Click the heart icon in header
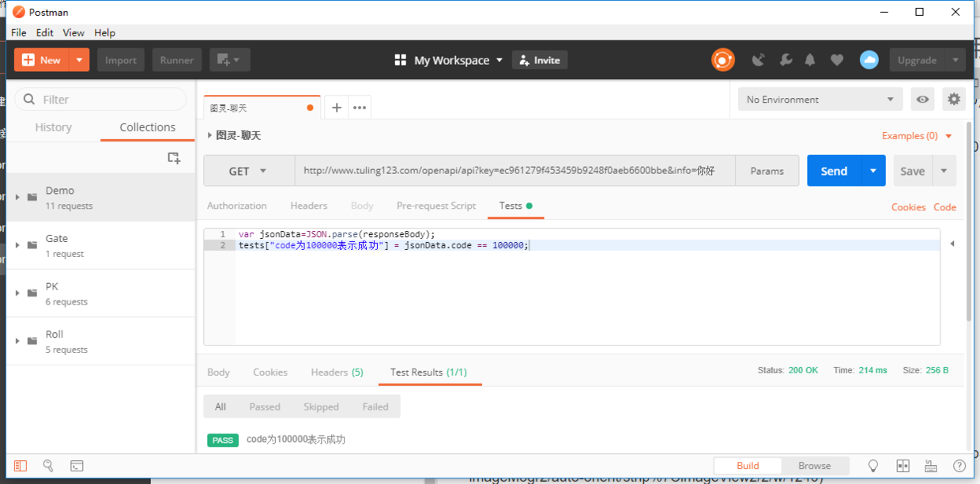The height and width of the screenshot is (484, 980). coord(837,60)
